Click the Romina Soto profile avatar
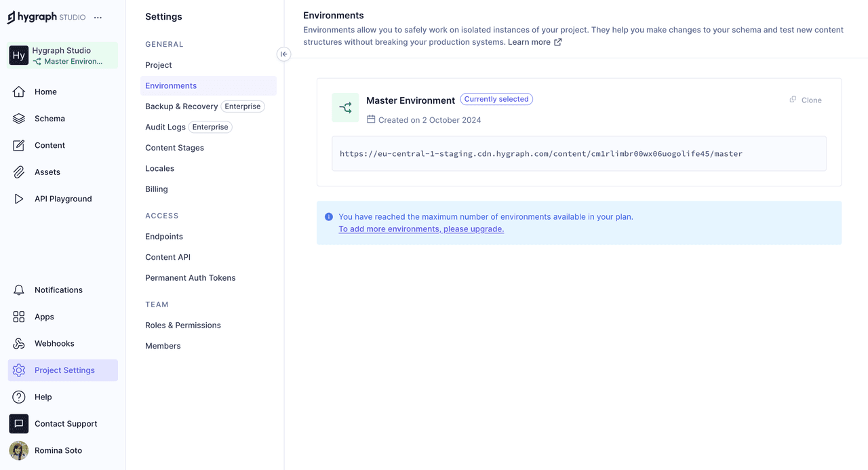This screenshot has height=470, width=868. coord(18,450)
